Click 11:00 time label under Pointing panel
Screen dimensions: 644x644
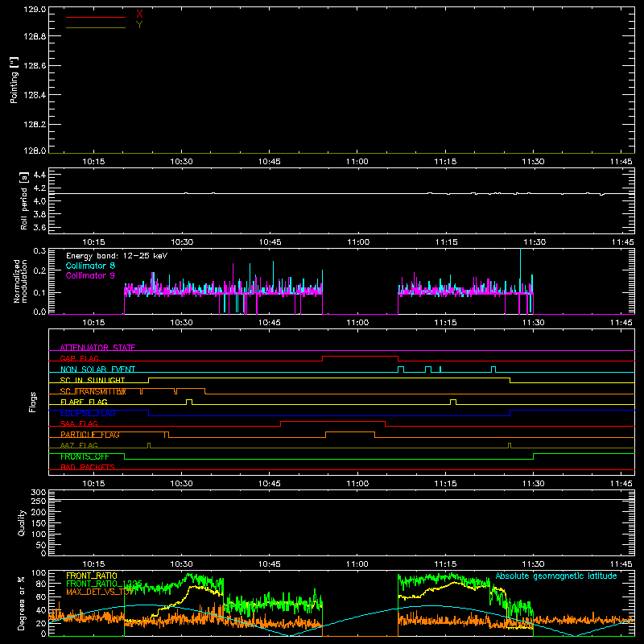coord(357,162)
